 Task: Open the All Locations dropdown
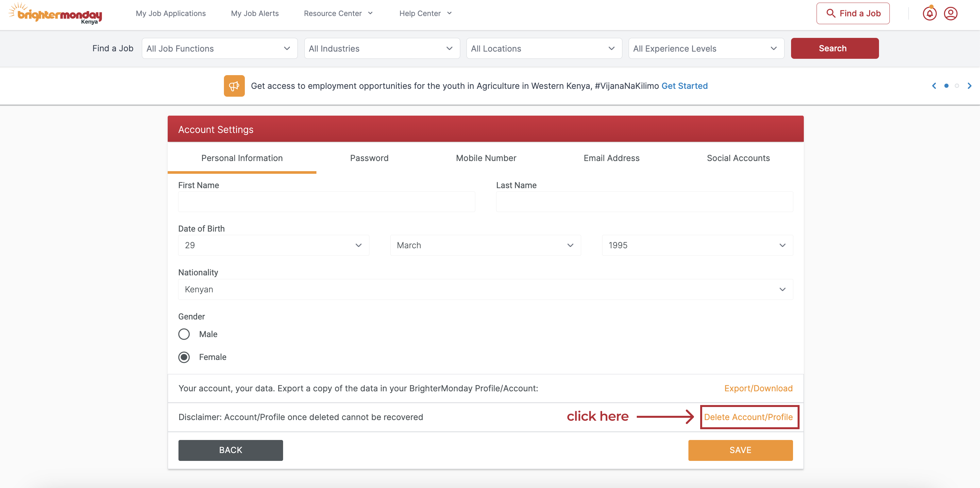(x=544, y=48)
